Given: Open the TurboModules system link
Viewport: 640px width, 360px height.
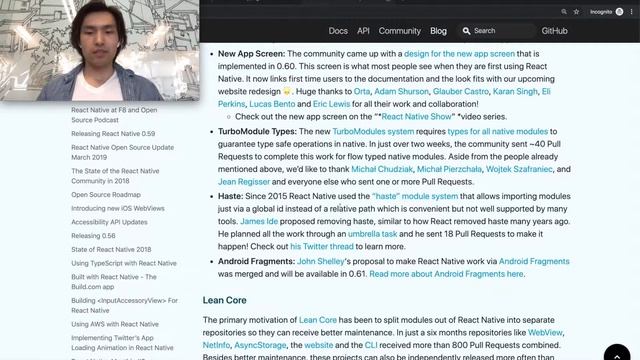Looking at the screenshot, I should coord(373,131).
